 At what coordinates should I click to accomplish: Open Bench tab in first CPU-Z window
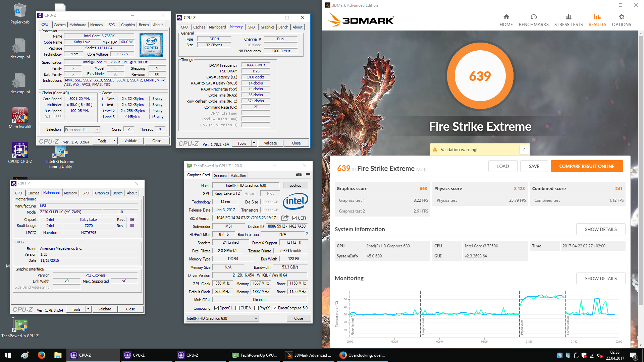pyautogui.click(x=144, y=25)
